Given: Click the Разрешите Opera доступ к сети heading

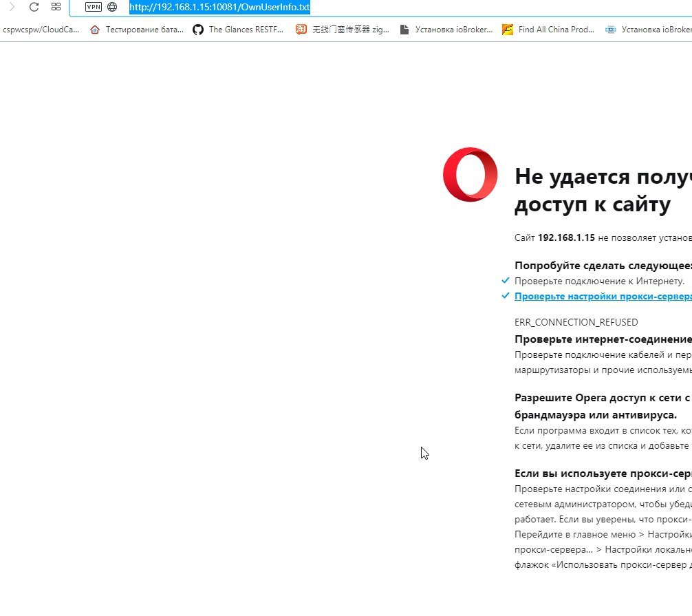Looking at the screenshot, I should coord(602,406).
